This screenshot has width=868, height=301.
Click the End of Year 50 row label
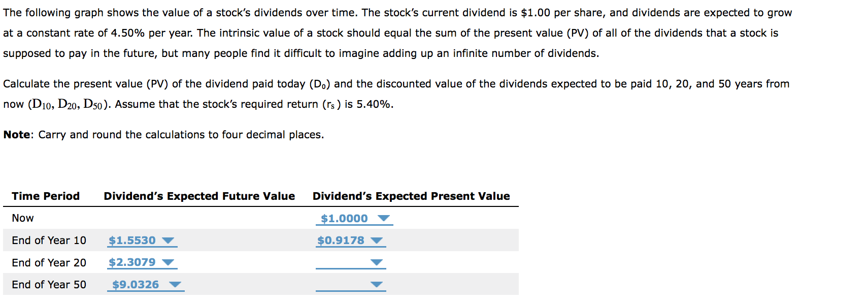click(49, 285)
